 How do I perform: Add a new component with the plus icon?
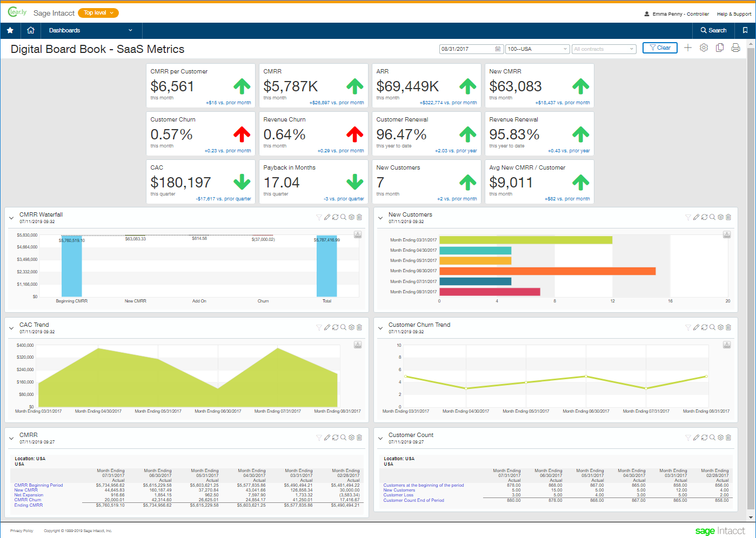(x=688, y=48)
